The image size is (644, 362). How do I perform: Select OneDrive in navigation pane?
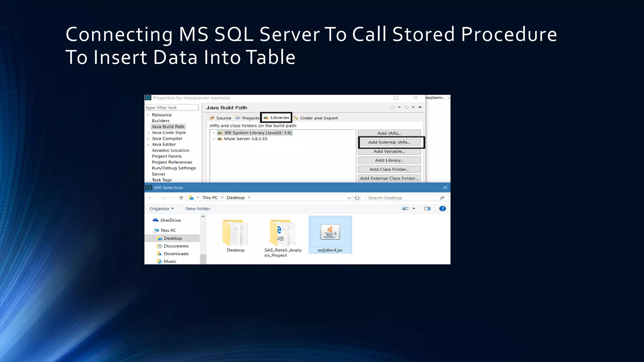click(x=167, y=220)
